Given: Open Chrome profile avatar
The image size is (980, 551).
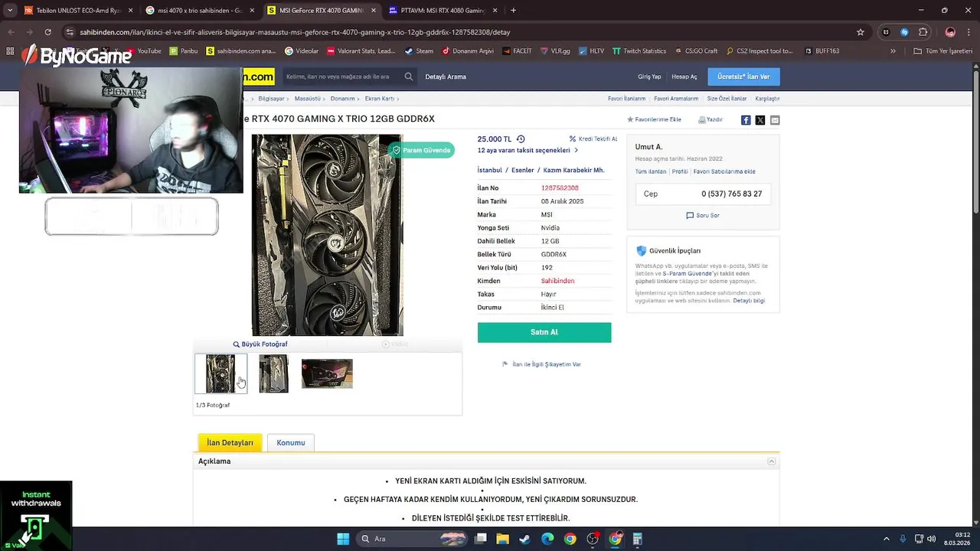Looking at the screenshot, I should (x=950, y=32).
